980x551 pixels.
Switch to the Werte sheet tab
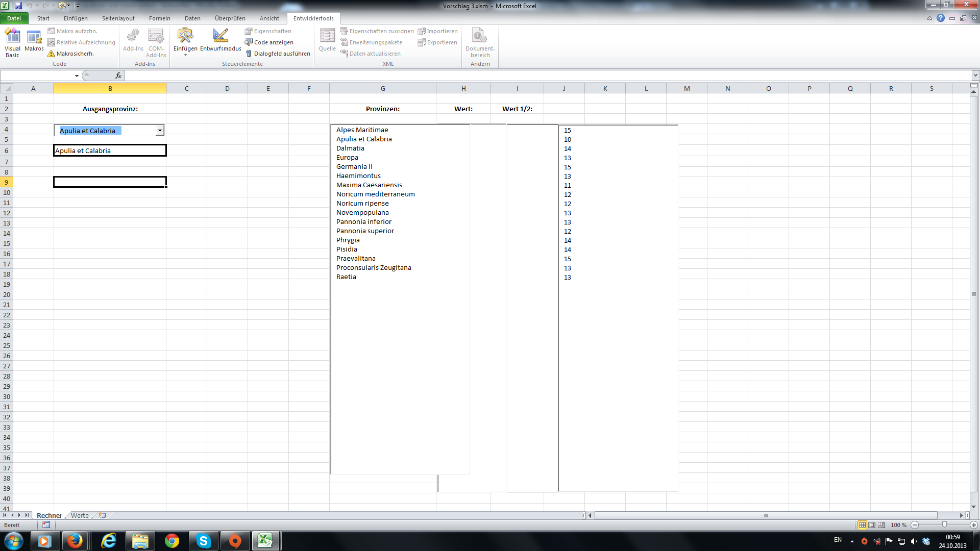click(x=80, y=515)
